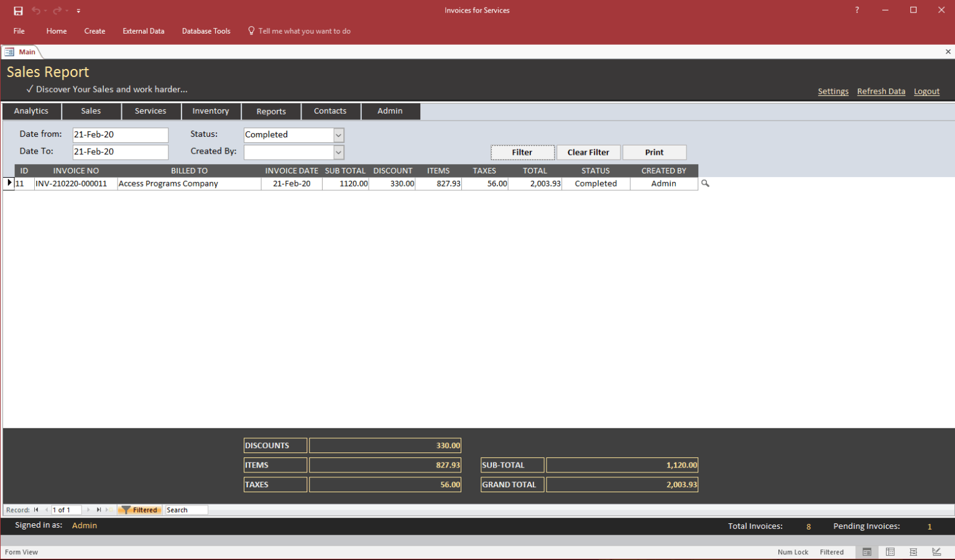
Task: Switch to Datasheet View status bar icon
Action: (890, 552)
